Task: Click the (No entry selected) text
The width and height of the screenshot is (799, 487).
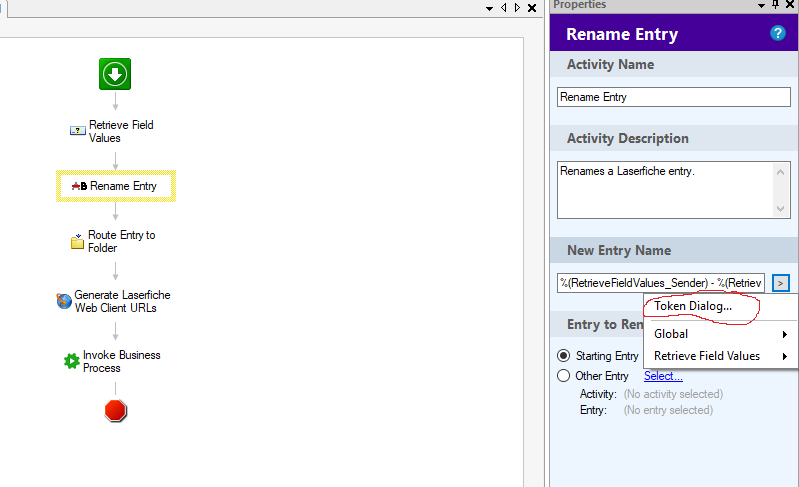Action: [x=668, y=410]
